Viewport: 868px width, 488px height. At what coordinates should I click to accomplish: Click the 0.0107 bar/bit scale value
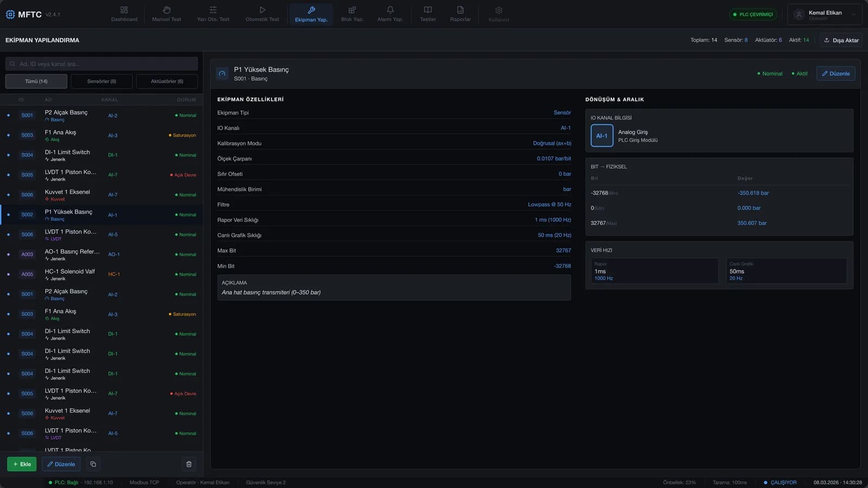(554, 158)
